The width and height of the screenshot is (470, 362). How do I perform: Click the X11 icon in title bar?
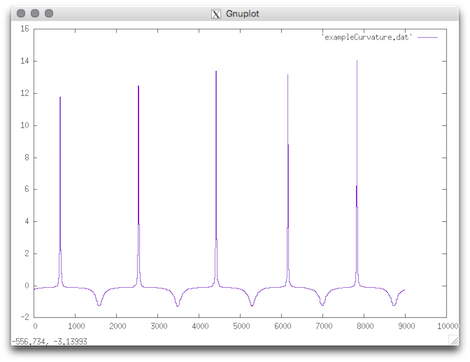[x=216, y=14]
